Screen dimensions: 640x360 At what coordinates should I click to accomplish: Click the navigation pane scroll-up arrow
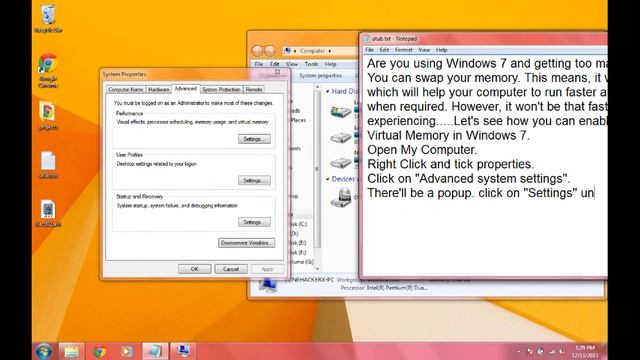318,87
